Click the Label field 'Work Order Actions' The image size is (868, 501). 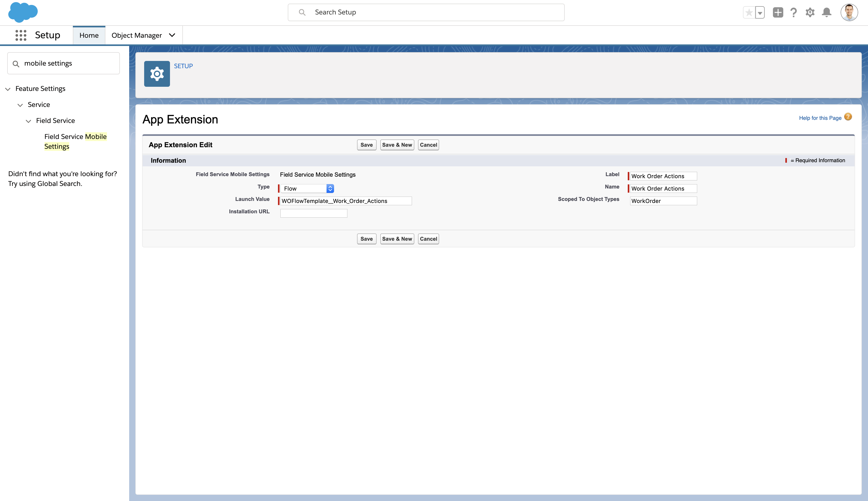coord(663,176)
